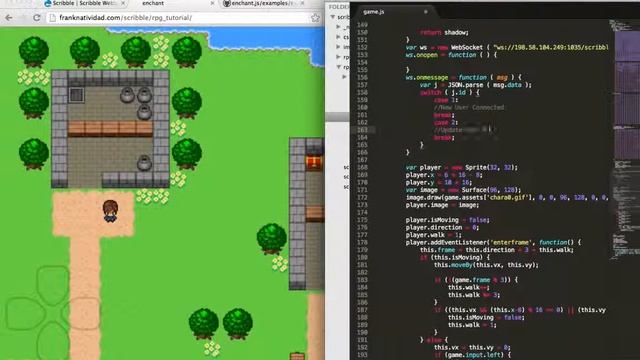Image resolution: width=640 pixels, height=360 pixels.
Task: Click 'return shadow;' on line 150
Action: [x=444, y=32]
